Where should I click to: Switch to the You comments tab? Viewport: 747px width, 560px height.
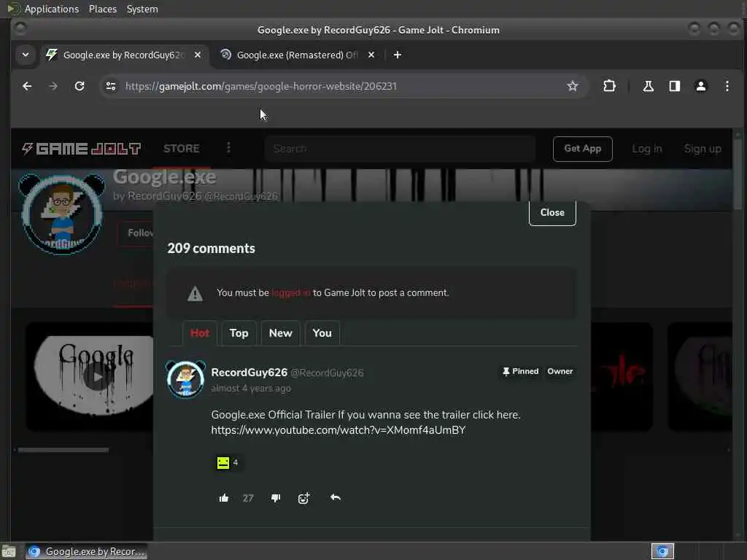(322, 332)
